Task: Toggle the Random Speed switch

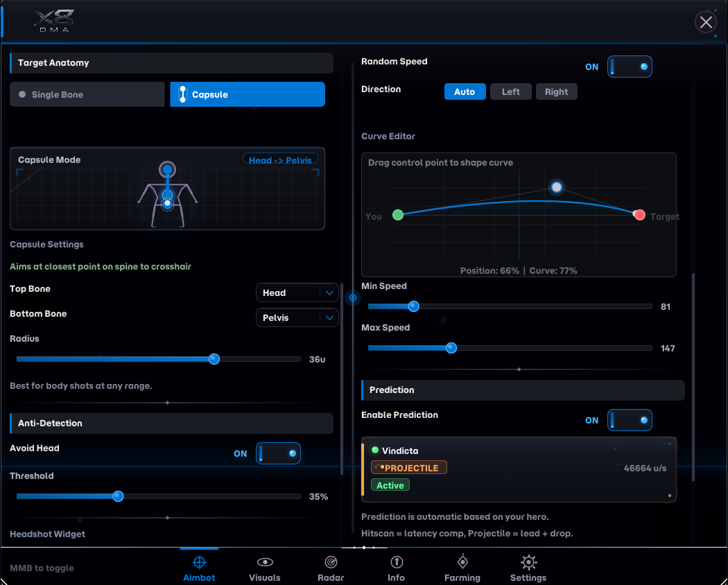Action: click(x=630, y=67)
